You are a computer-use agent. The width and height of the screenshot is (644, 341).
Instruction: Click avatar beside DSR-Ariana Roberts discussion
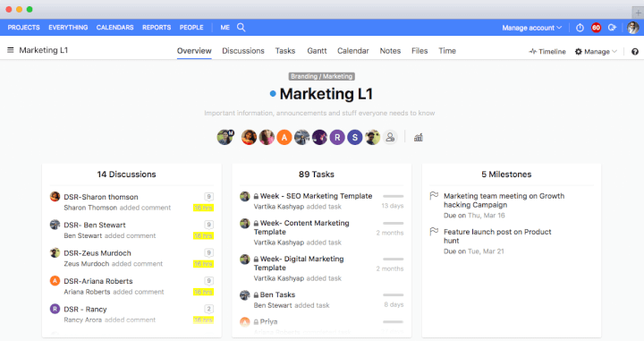(x=55, y=281)
